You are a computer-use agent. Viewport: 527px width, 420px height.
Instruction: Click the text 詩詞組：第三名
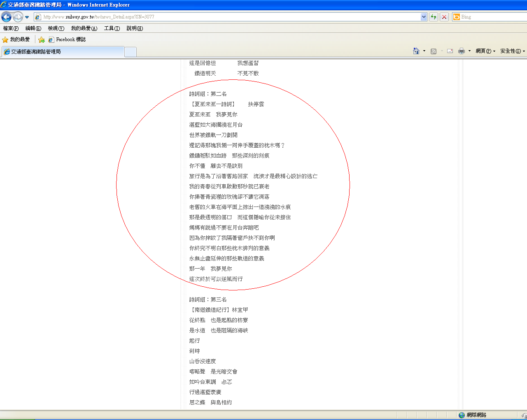coord(208,299)
